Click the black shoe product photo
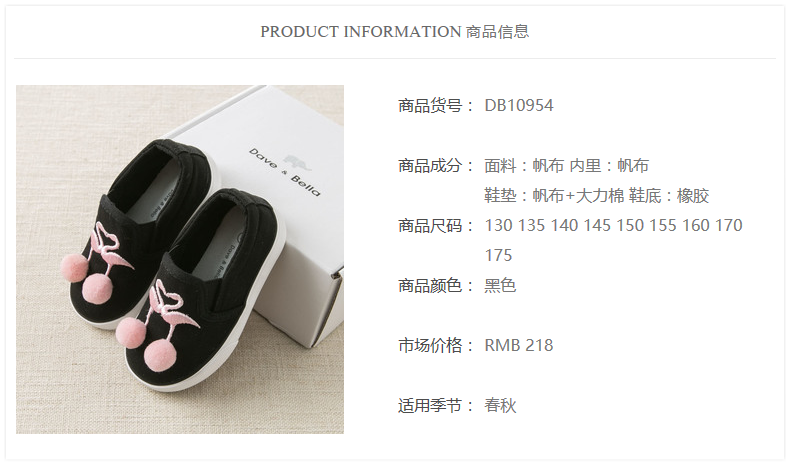This screenshot has height=471, width=790. (180, 259)
